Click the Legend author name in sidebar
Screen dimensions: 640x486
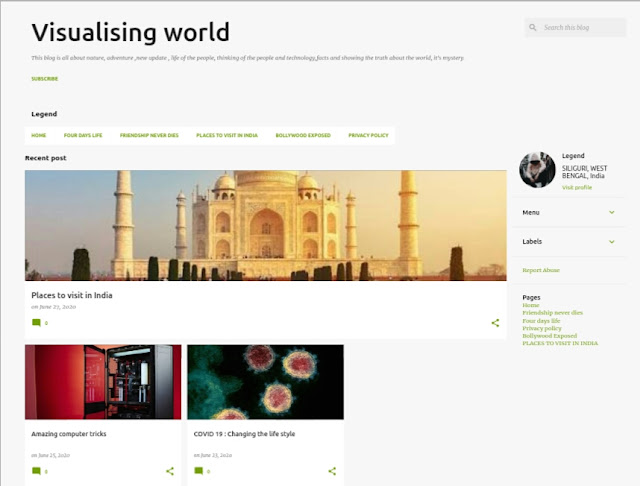(x=573, y=156)
